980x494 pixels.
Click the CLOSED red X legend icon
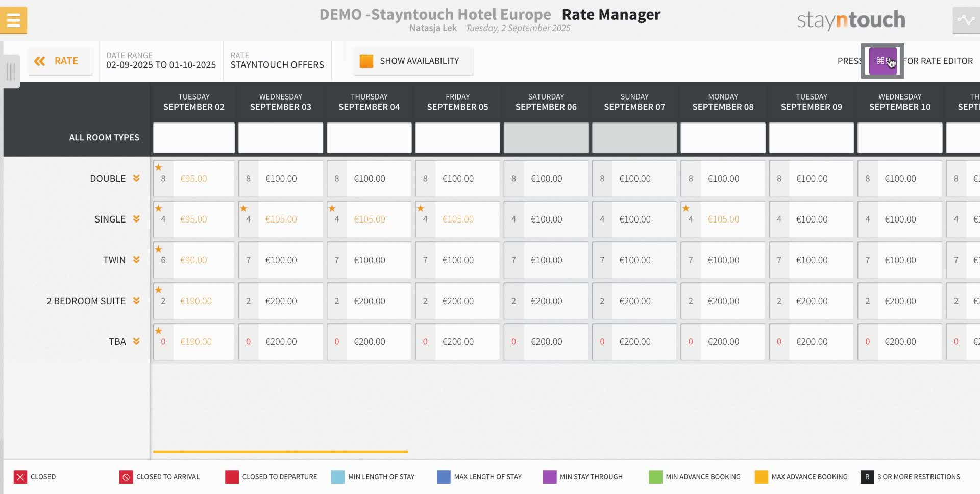pos(20,477)
